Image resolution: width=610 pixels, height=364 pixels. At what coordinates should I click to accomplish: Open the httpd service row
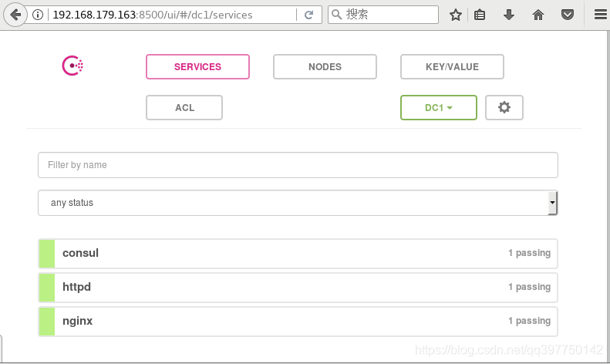click(x=298, y=288)
